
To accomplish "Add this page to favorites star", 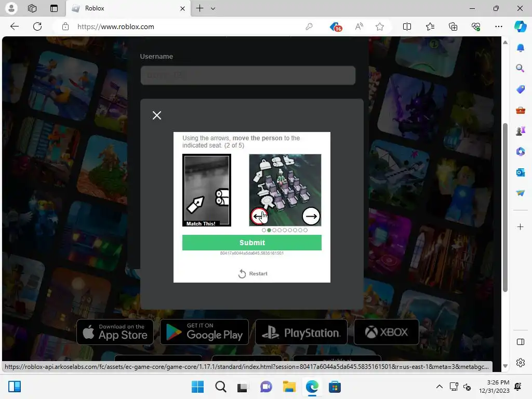I will [x=380, y=26].
